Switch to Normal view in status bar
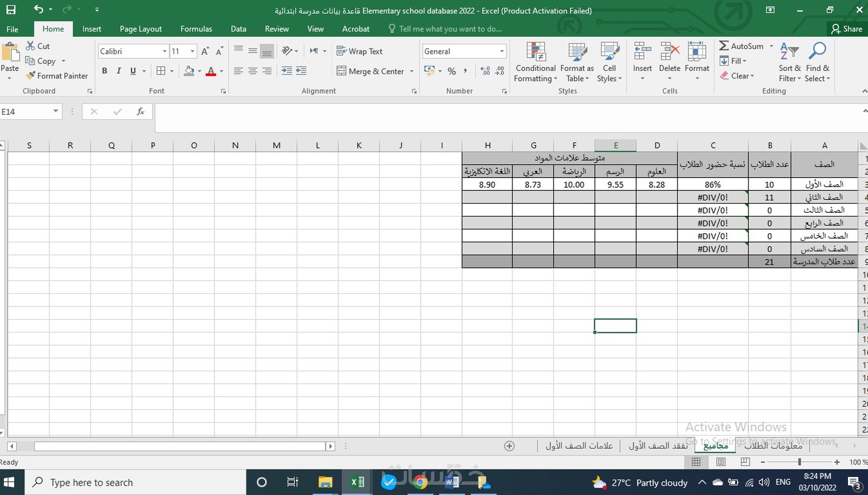This screenshot has width=868, height=495. click(696, 462)
